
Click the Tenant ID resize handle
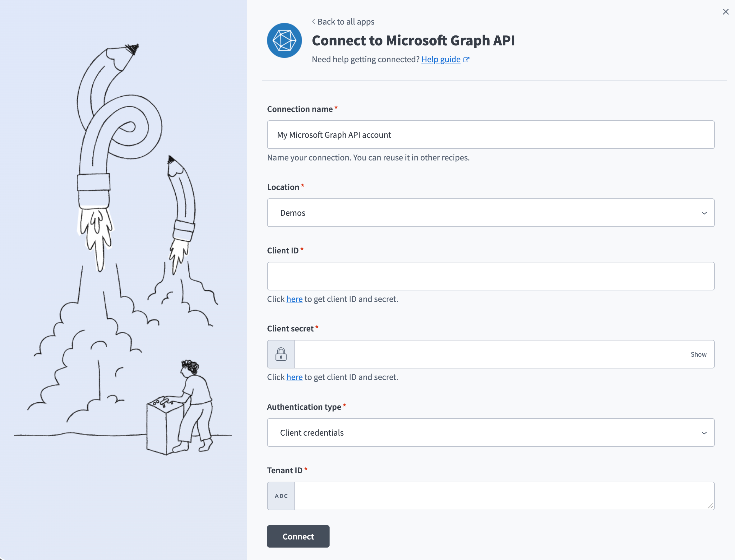pyautogui.click(x=710, y=506)
